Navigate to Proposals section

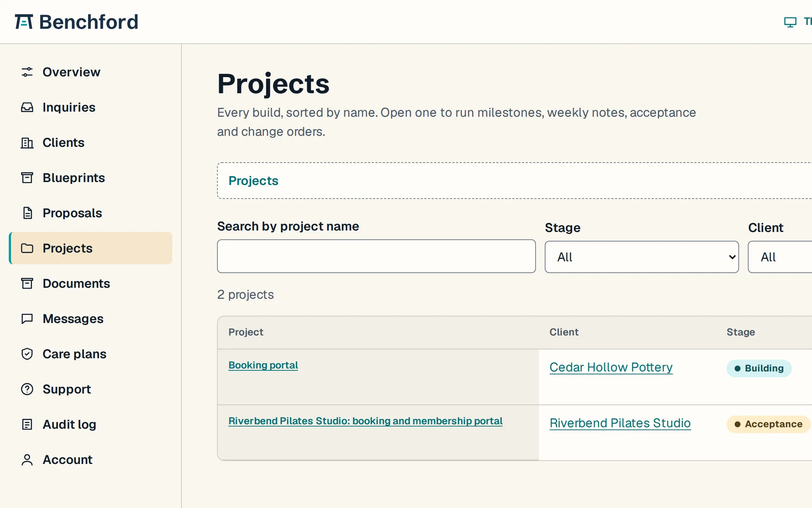click(91, 213)
